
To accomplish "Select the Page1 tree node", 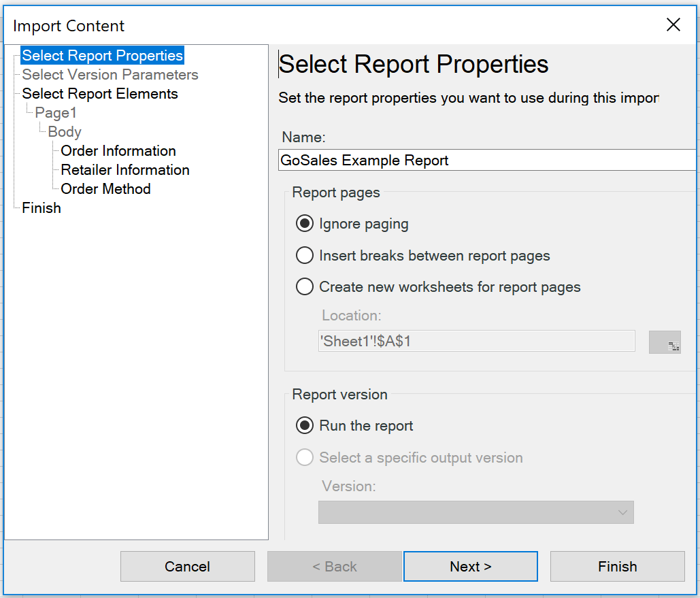I will tap(56, 113).
